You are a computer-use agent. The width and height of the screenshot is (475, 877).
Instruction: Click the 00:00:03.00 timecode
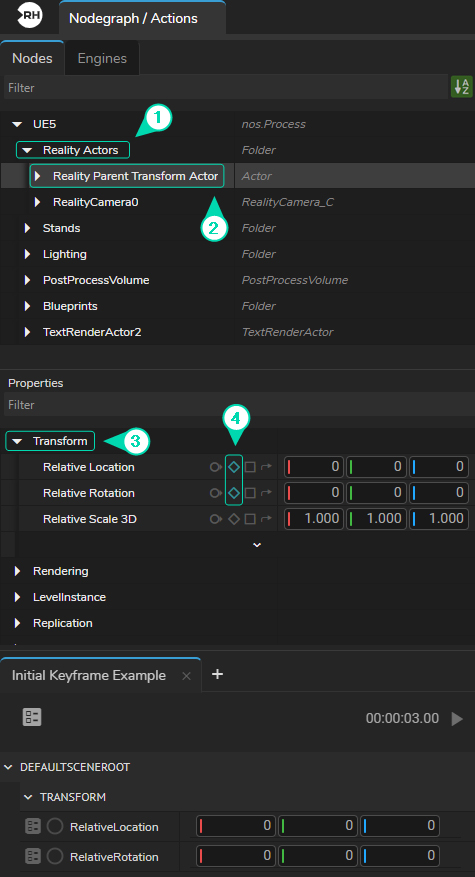click(402, 719)
